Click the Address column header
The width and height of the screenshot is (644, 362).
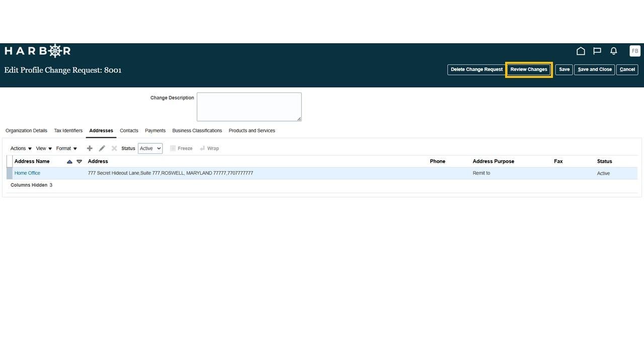click(x=98, y=161)
